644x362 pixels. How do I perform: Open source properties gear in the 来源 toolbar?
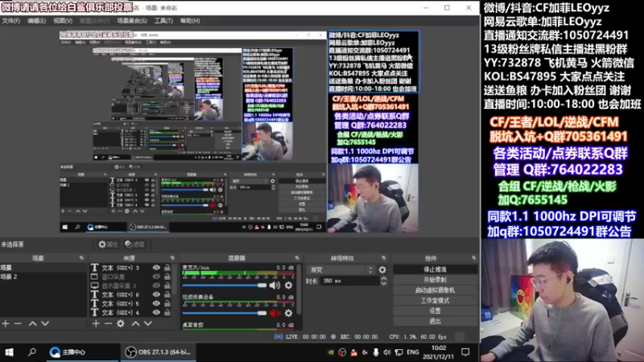point(120,323)
